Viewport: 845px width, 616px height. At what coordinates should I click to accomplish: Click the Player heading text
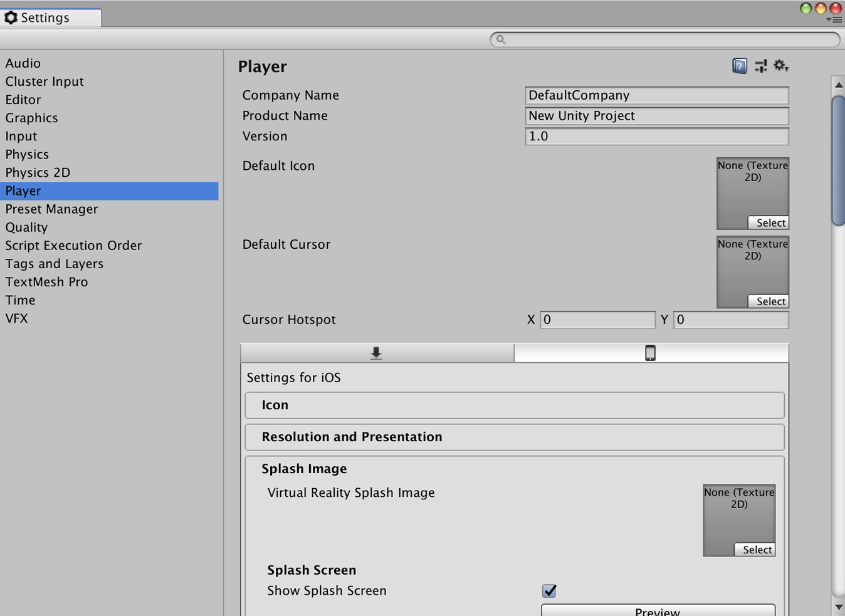pos(263,66)
